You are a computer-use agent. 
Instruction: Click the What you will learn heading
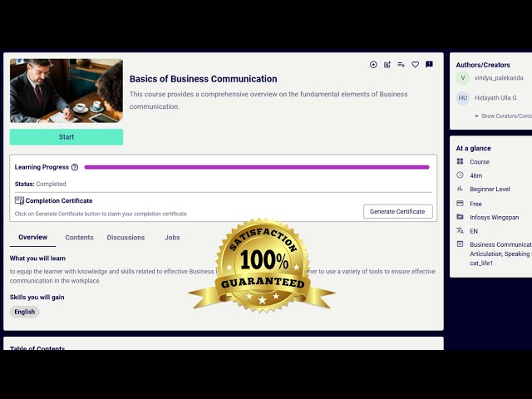pos(37,259)
